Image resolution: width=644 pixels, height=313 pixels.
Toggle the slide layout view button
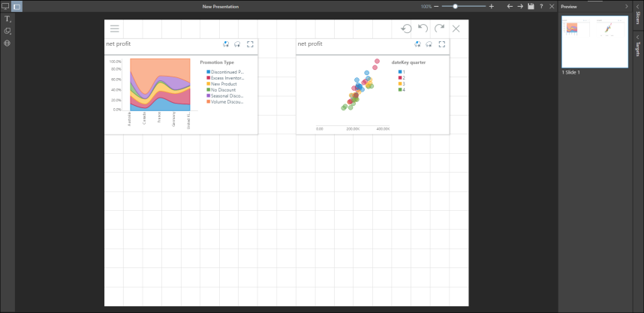pyautogui.click(x=17, y=6)
